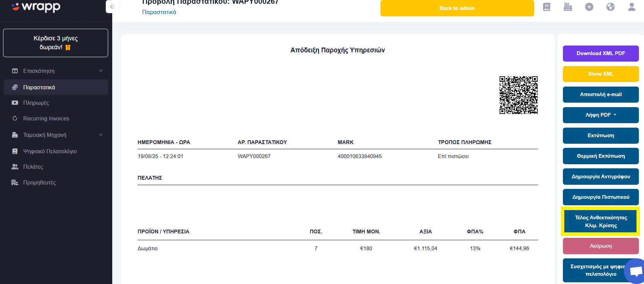Click the cash register icon in header

pos(568,7)
